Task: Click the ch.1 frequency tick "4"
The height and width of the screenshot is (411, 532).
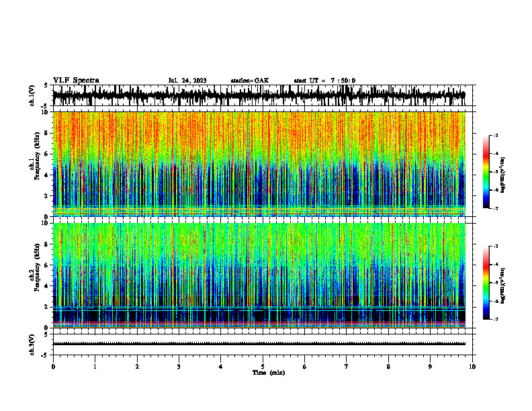Action: click(47, 175)
